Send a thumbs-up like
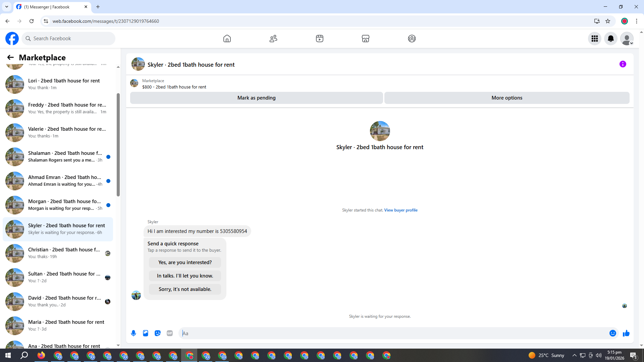The height and width of the screenshot is (362, 644). (626, 333)
